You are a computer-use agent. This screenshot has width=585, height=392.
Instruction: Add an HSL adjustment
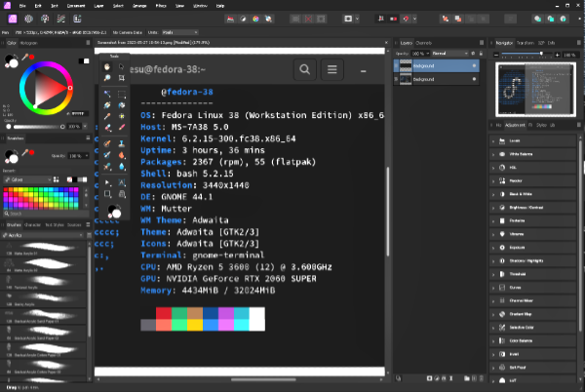tap(532, 168)
